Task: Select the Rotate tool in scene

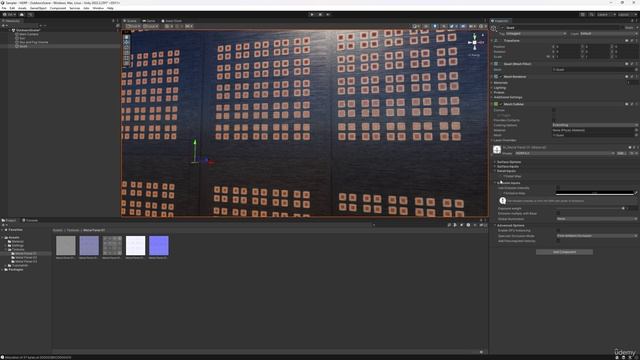Action: click(x=127, y=47)
